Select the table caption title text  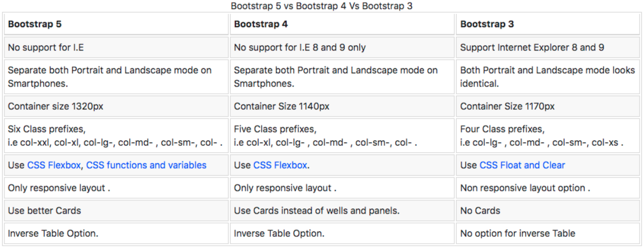point(321,6)
